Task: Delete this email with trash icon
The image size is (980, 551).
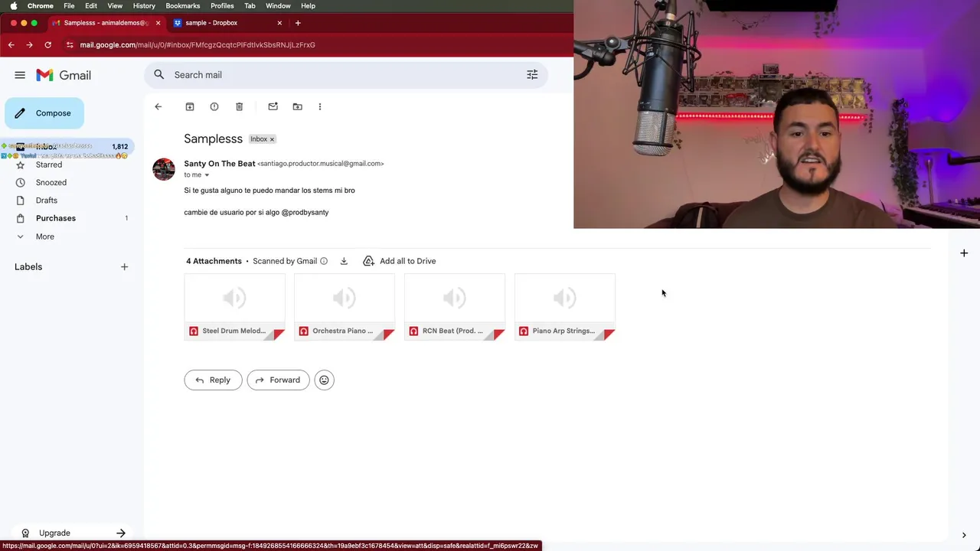Action: (x=239, y=106)
